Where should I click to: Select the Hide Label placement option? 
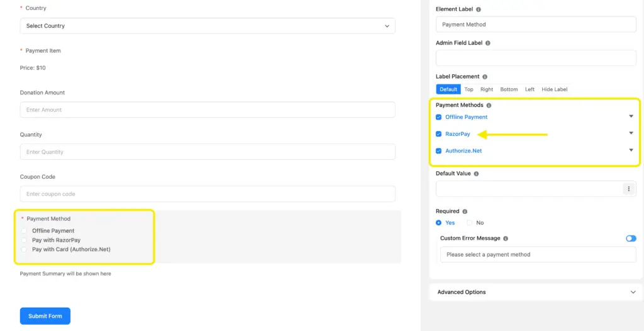pos(555,89)
